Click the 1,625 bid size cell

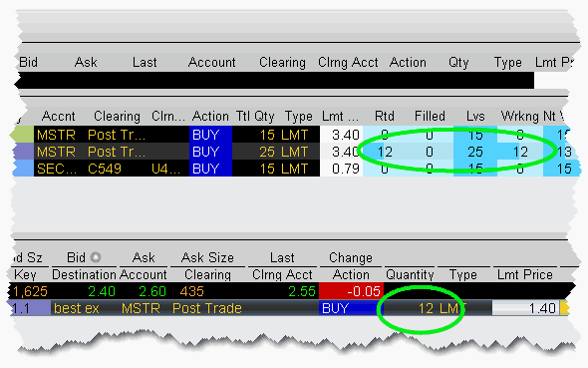(30, 291)
